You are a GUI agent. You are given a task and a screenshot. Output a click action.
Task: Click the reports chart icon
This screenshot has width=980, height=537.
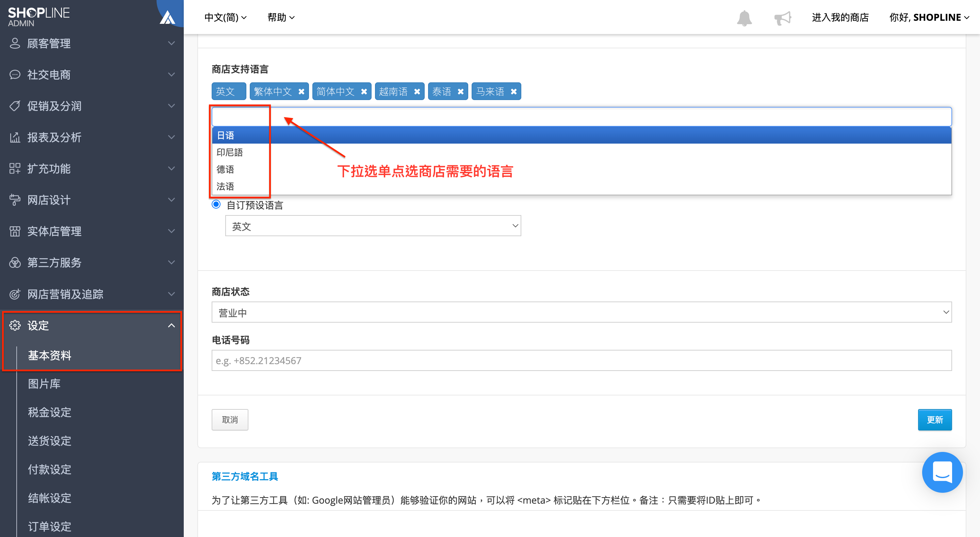(x=15, y=137)
